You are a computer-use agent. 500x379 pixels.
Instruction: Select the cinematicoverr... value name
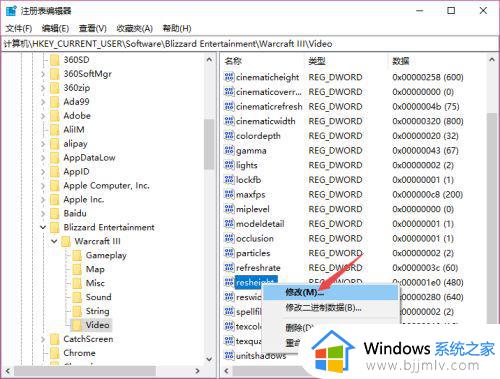click(269, 92)
